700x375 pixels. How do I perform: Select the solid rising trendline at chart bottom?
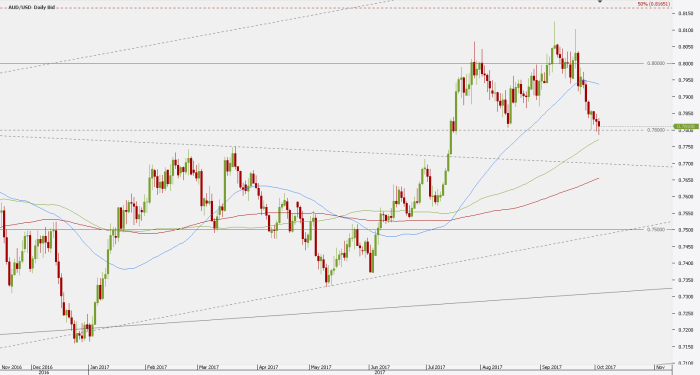point(336,311)
